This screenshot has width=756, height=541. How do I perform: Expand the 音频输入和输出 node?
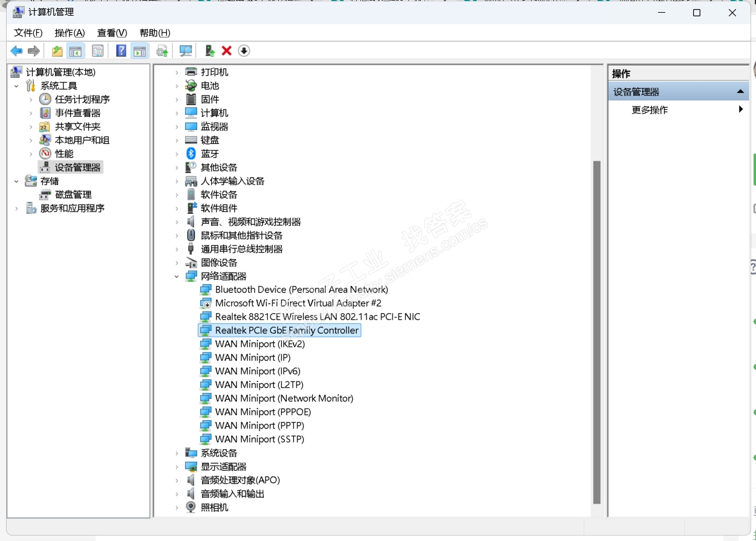pyautogui.click(x=177, y=494)
